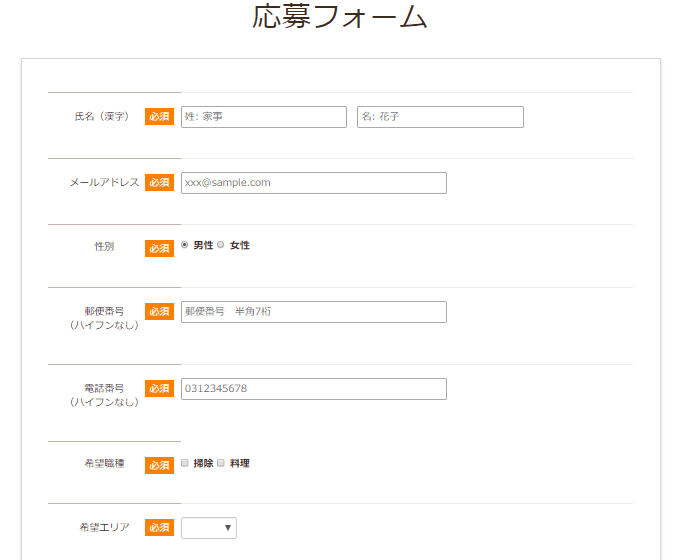Check the 料理 checkbox
Image resolution: width=678 pixels, height=560 pixels.
[221, 463]
